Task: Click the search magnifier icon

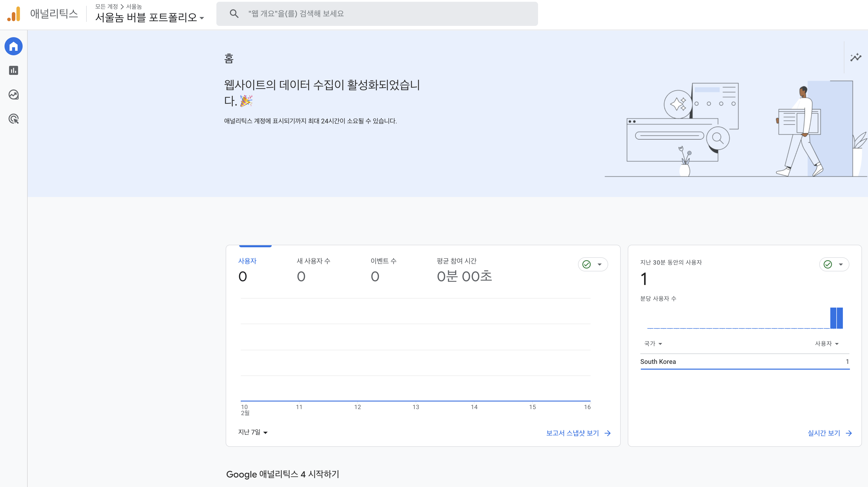Action: [x=234, y=14]
